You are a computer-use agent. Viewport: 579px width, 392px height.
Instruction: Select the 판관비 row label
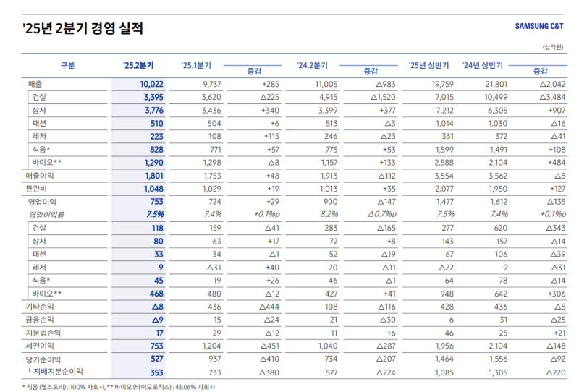coord(36,189)
